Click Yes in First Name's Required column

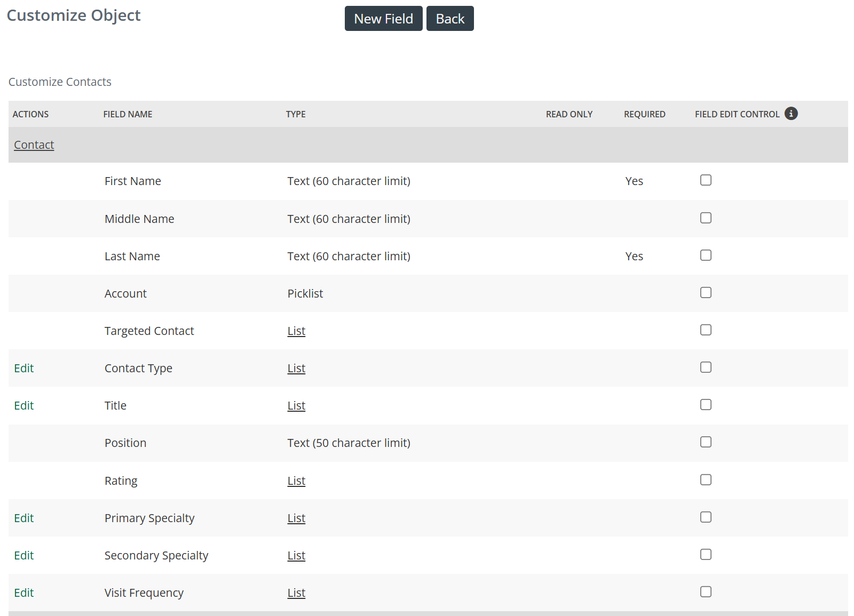(x=634, y=181)
